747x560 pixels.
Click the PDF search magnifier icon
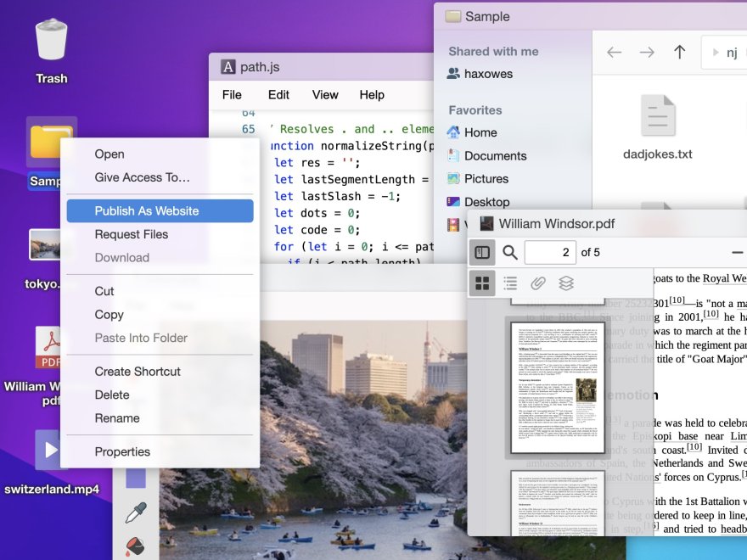tap(510, 253)
